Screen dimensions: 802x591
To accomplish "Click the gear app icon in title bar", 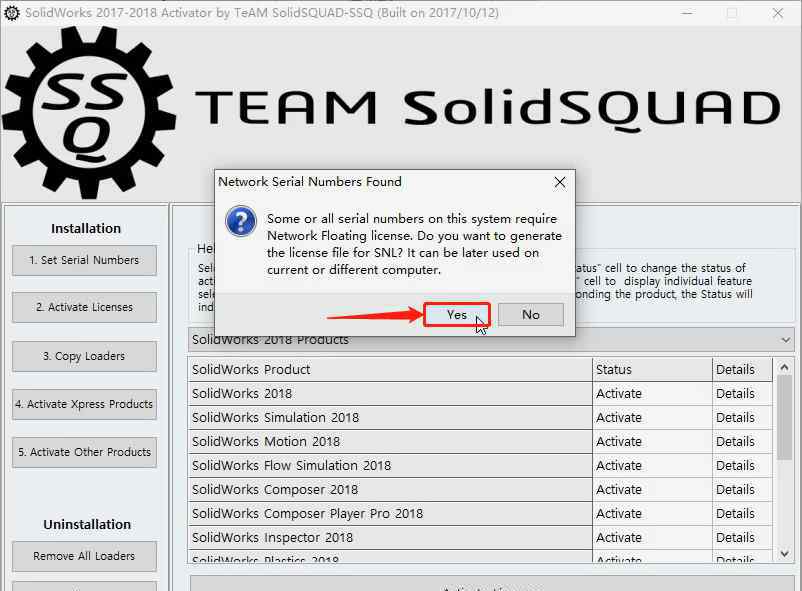I will [12, 13].
